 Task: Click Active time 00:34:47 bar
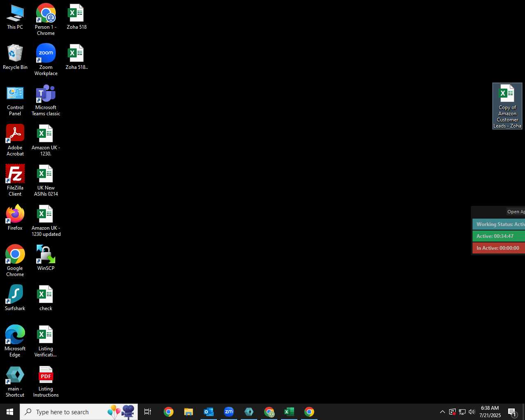point(499,236)
